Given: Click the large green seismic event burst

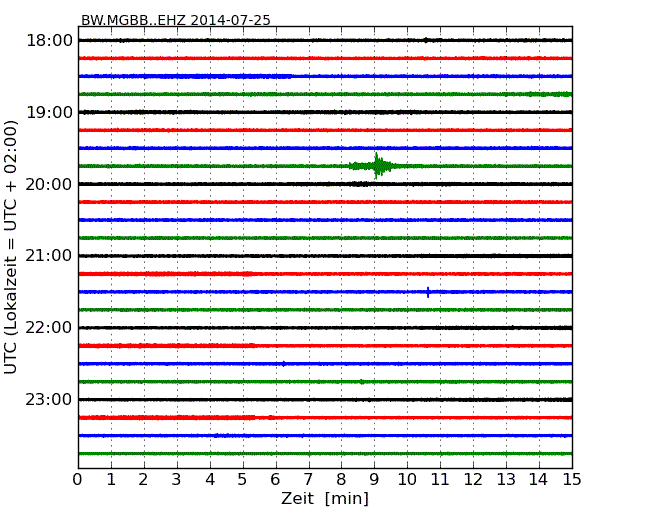Looking at the screenshot, I should pyautogui.click(x=377, y=166).
